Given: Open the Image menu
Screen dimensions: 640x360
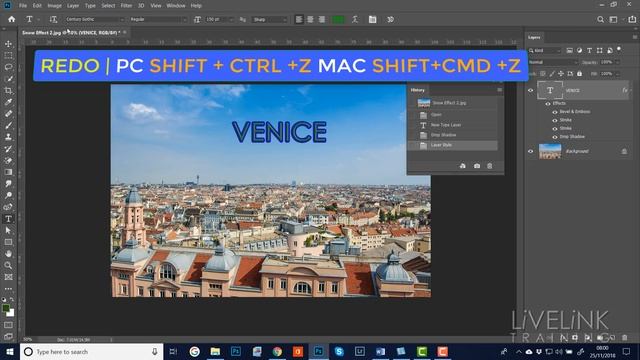Looking at the screenshot, I should tap(54, 6).
